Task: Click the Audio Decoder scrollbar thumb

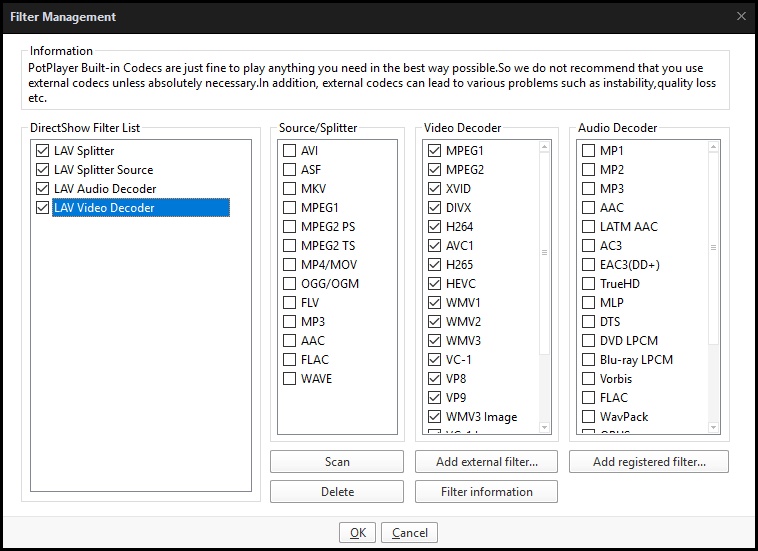Action: [714, 248]
